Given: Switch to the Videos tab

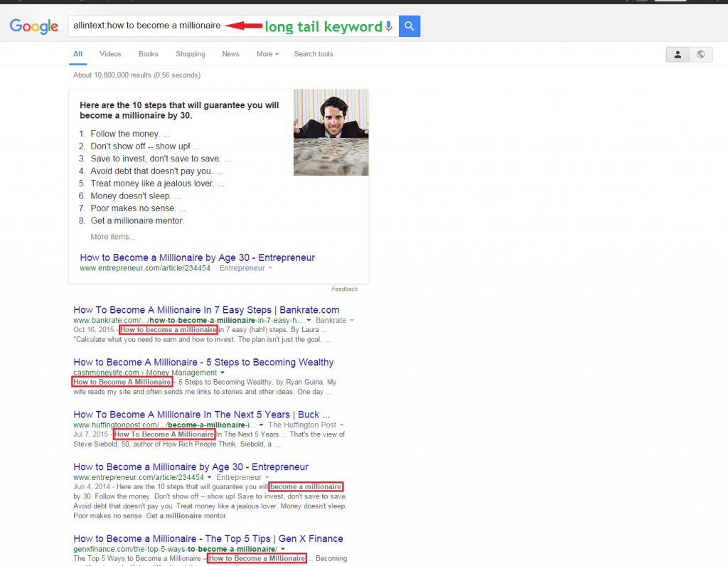Looking at the screenshot, I should (110, 54).
